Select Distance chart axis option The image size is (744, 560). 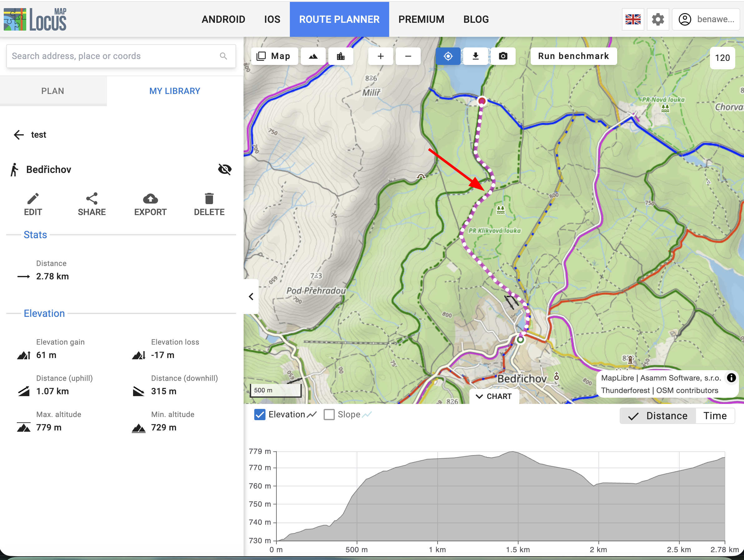[657, 416]
